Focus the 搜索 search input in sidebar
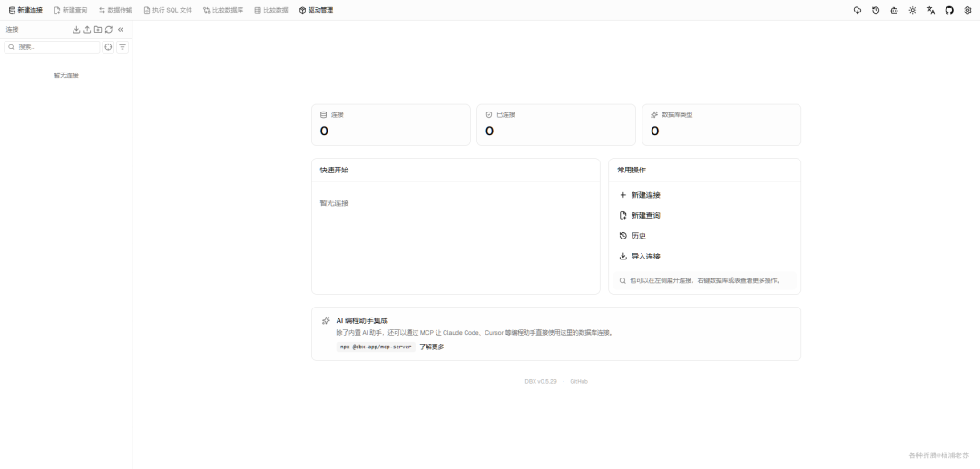The width and height of the screenshot is (980, 469). point(52,47)
